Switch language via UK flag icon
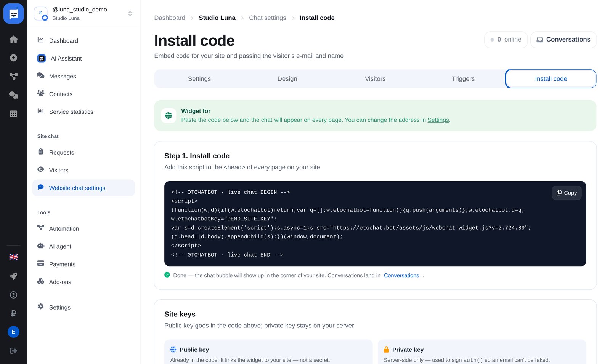This screenshot has height=364, width=610. tap(13, 257)
